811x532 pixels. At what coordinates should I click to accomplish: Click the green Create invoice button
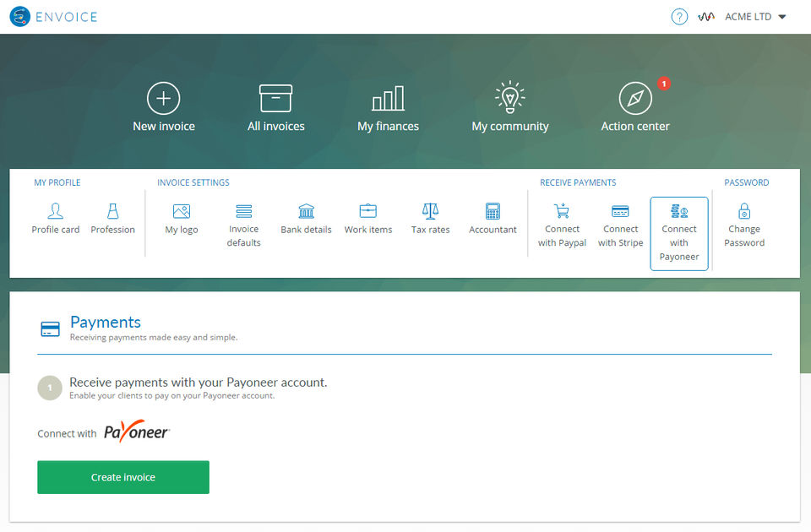tap(123, 477)
